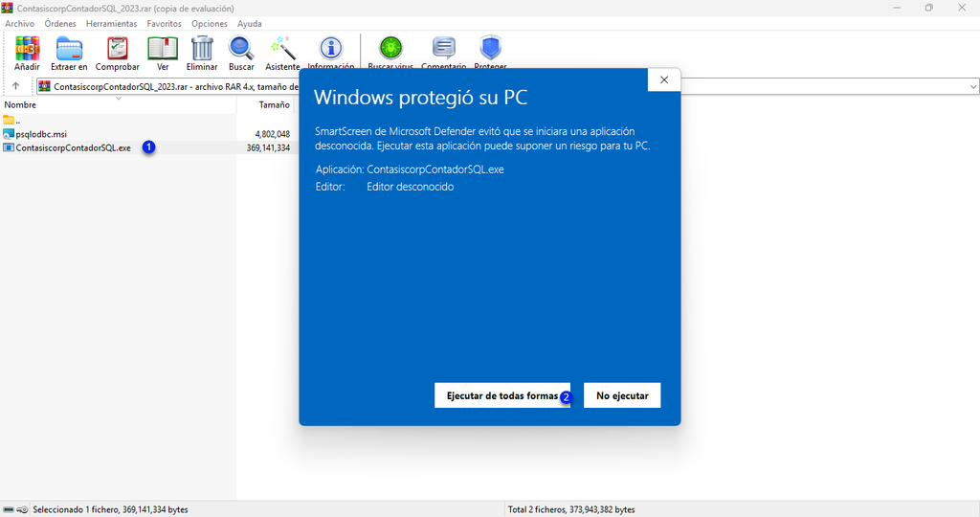Launch the Asistente wand icon
The width and height of the screenshot is (980, 517).
[x=282, y=49]
